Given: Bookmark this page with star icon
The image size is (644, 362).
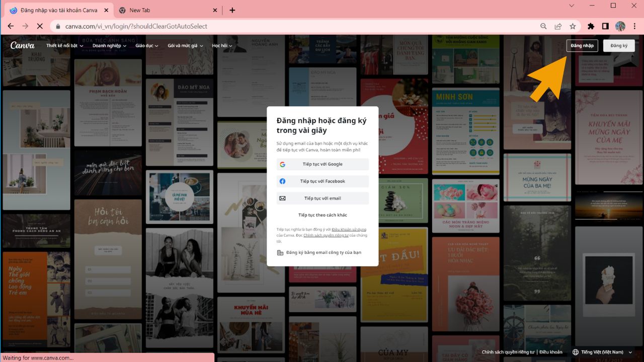Looking at the screenshot, I should click(x=573, y=26).
